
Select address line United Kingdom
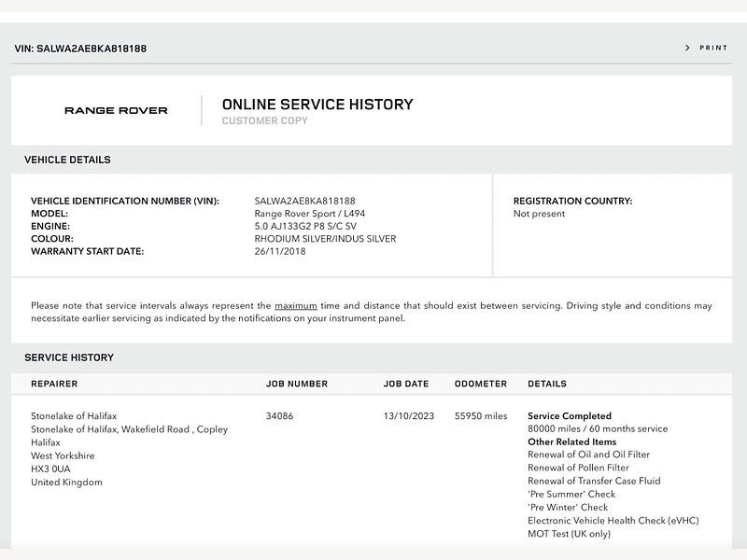pos(66,483)
